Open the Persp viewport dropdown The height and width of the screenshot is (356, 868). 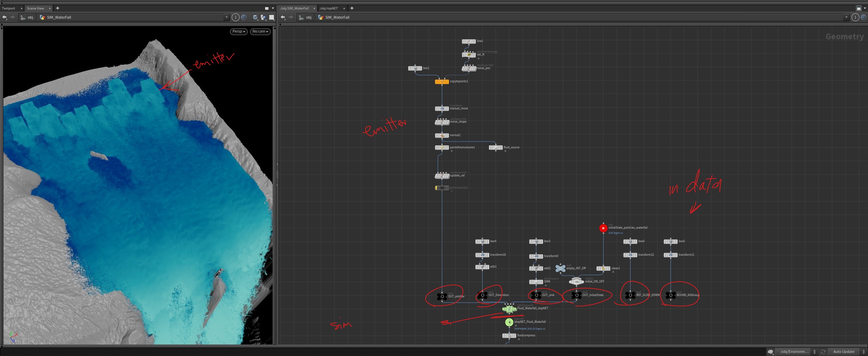click(239, 32)
